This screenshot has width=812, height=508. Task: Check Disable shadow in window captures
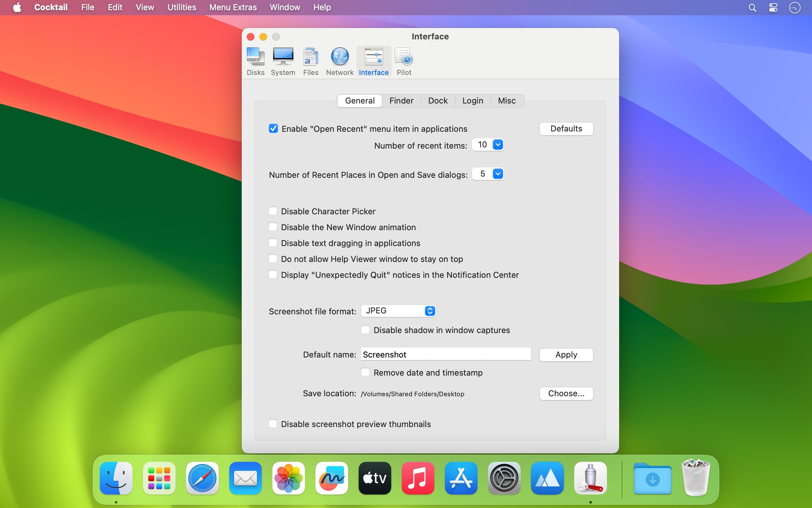pos(365,330)
